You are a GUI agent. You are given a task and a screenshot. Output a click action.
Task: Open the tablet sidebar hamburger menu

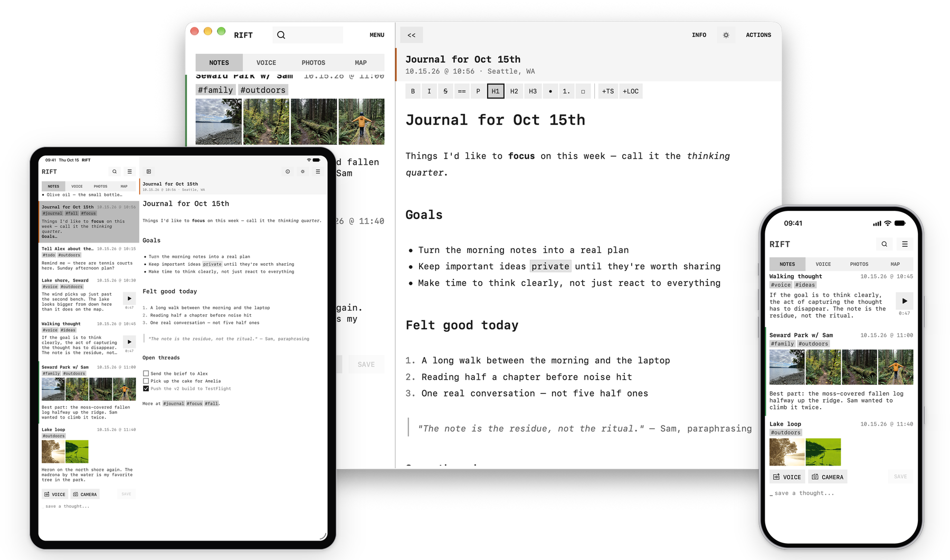point(130,171)
